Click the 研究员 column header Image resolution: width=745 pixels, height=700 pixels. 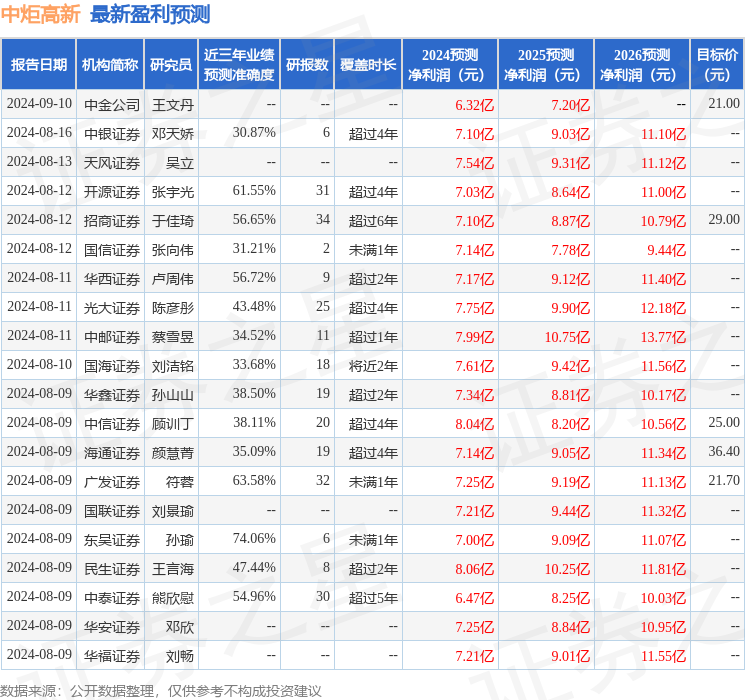tap(171, 65)
